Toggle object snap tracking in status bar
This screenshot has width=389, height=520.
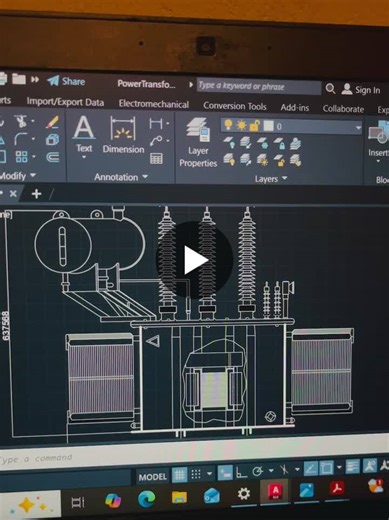pos(310,469)
